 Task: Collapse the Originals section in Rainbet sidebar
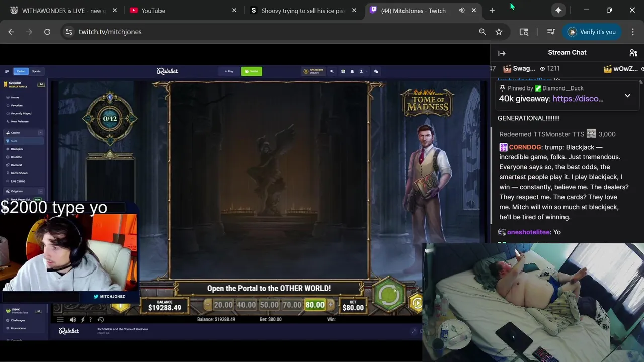point(41,191)
